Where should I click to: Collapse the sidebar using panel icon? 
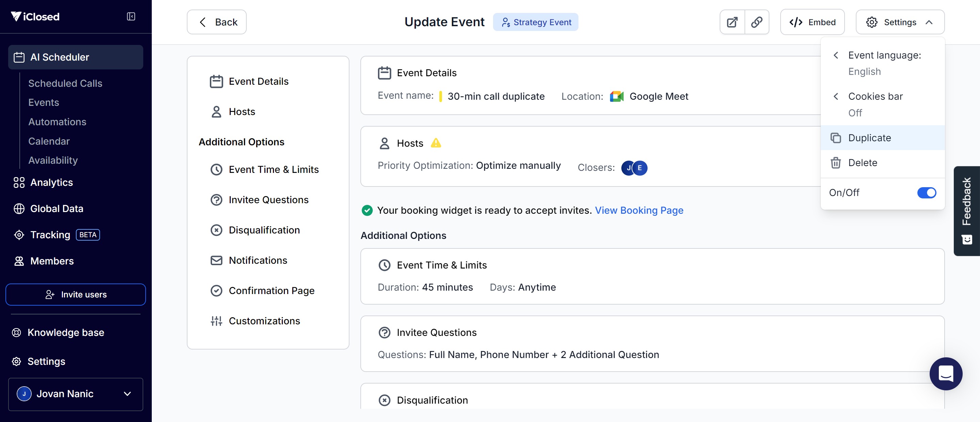(131, 16)
